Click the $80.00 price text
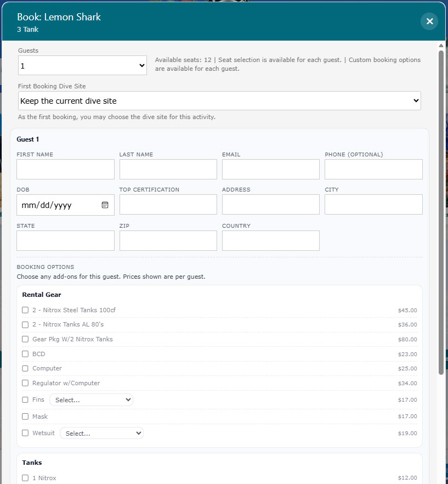 (407, 340)
